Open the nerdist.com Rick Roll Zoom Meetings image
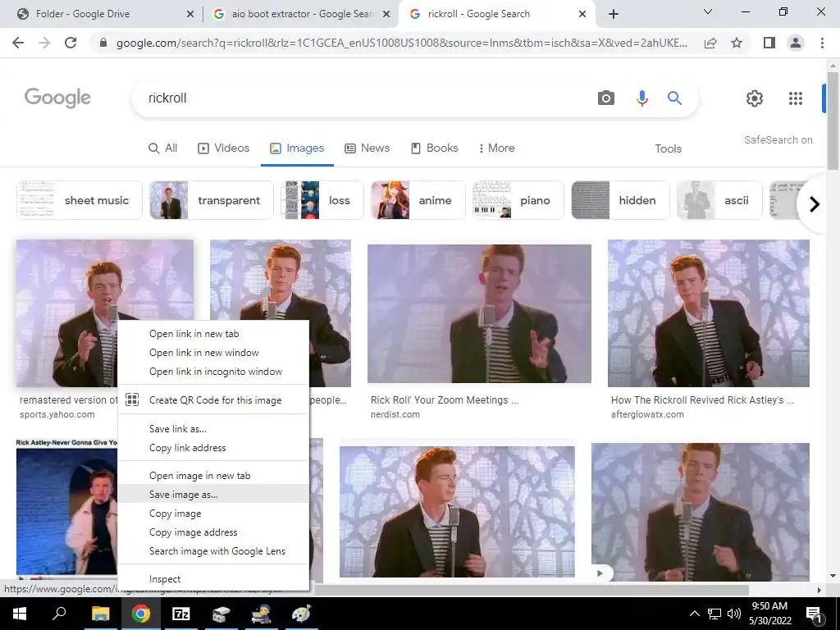The width and height of the screenshot is (840, 630). (479, 313)
